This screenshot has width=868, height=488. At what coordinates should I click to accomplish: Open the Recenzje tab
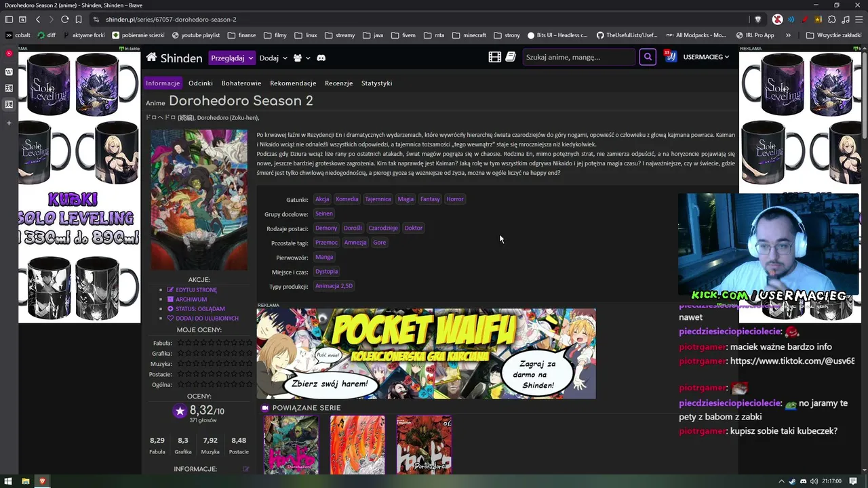click(339, 83)
